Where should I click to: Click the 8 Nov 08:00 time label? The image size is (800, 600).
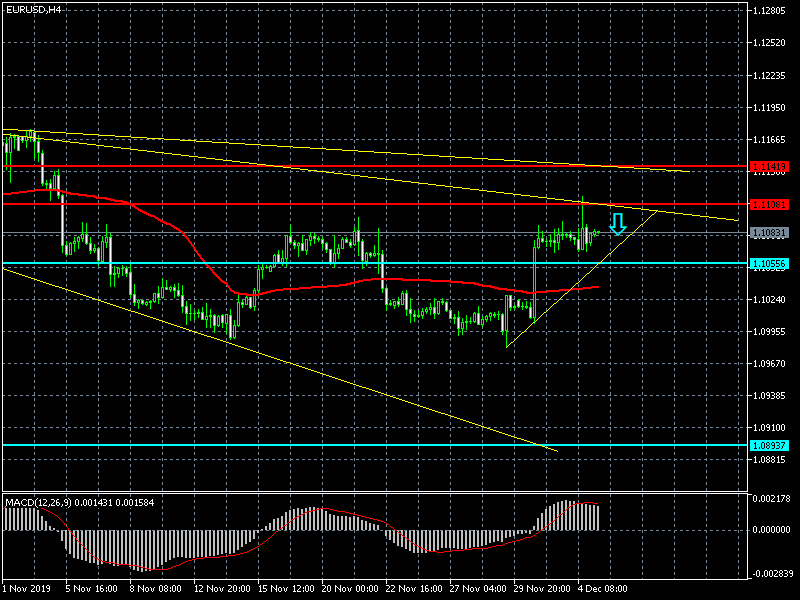click(x=155, y=589)
